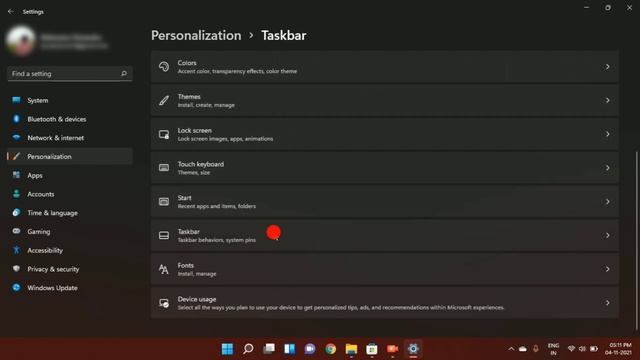Click the OneDrive cloud tray icon
This screenshot has width=640, height=360.
(523, 349)
